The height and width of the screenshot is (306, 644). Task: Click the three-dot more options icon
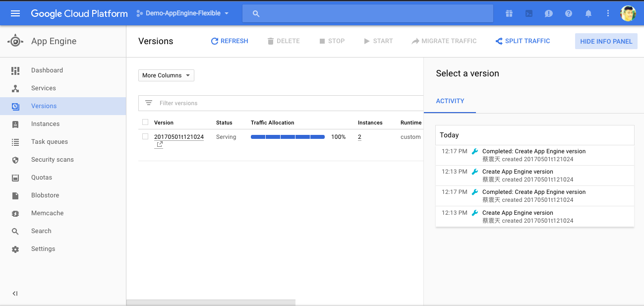pos(608,13)
